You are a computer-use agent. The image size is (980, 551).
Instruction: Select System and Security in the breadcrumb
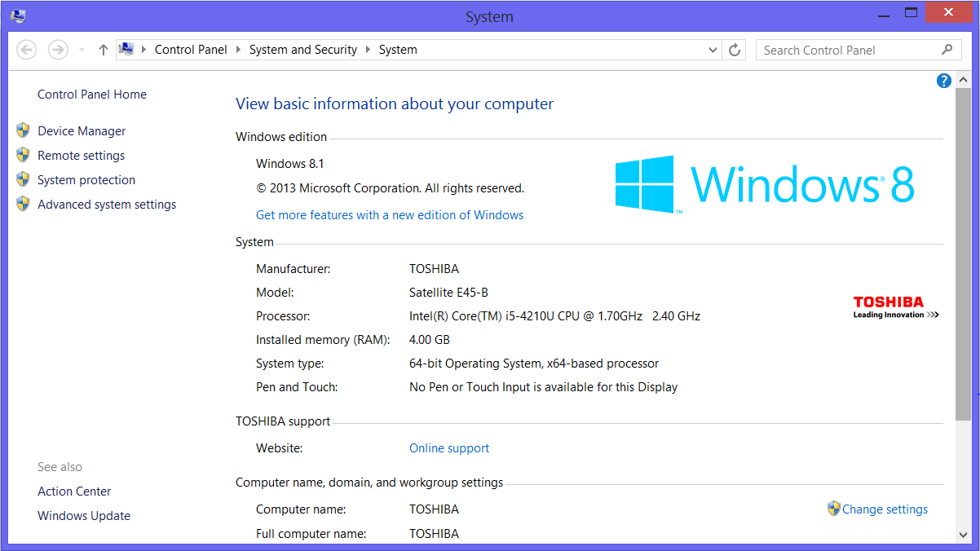(x=302, y=50)
